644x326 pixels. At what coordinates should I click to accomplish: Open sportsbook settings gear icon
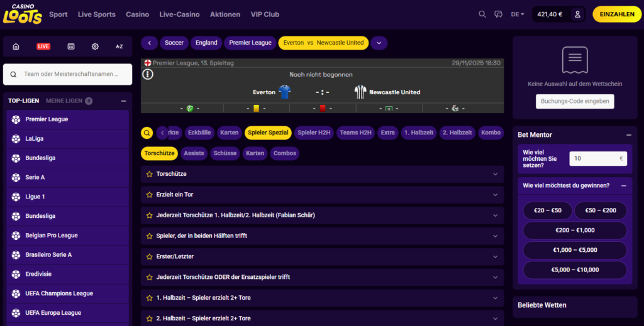point(95,46)
